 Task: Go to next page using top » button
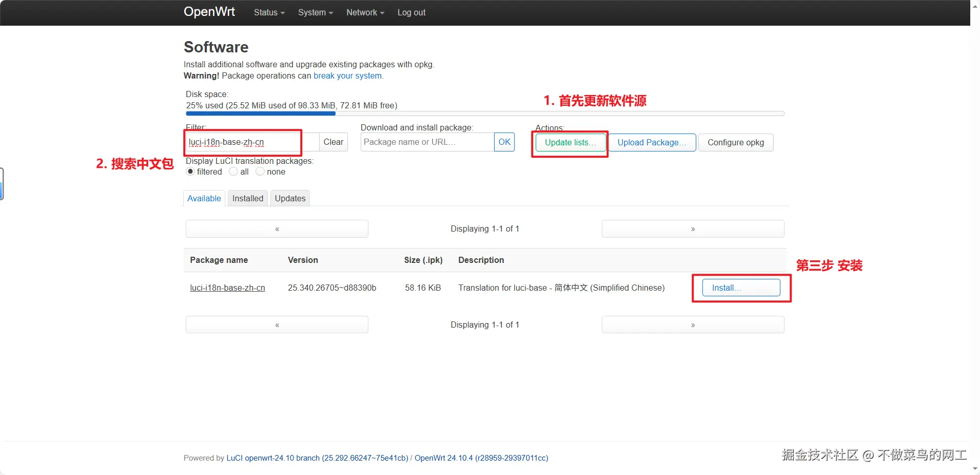tap(693, 229)
